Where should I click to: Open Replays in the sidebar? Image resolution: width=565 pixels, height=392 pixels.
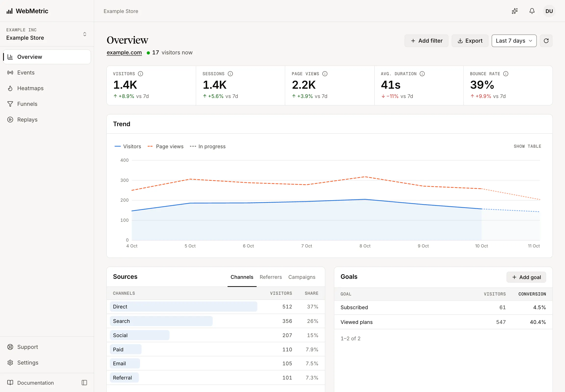(47, 120)
